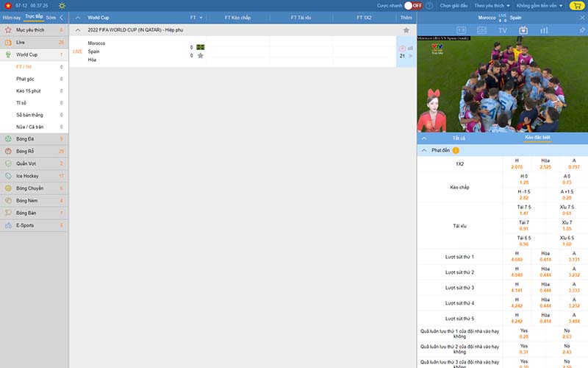Collapse the Phạt đền section

(424, 150)
